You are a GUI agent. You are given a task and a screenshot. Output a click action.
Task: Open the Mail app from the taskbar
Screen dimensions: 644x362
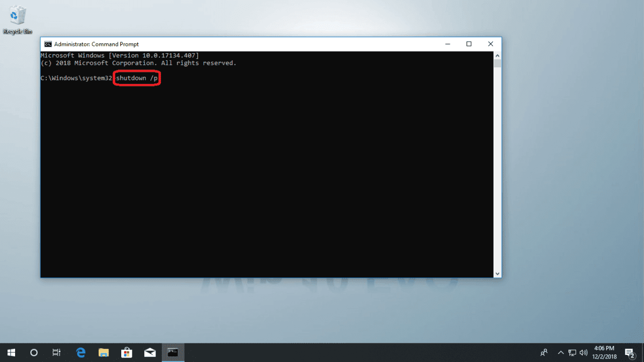click(150, 352)
